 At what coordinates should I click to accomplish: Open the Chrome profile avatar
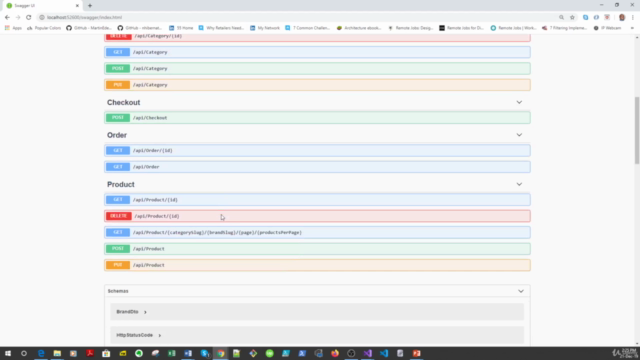(622, 18)
